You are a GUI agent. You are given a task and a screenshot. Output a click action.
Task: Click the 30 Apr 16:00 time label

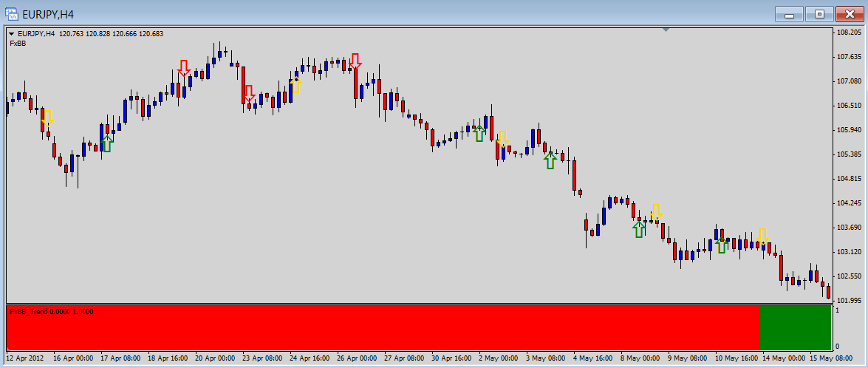[451, 358]
